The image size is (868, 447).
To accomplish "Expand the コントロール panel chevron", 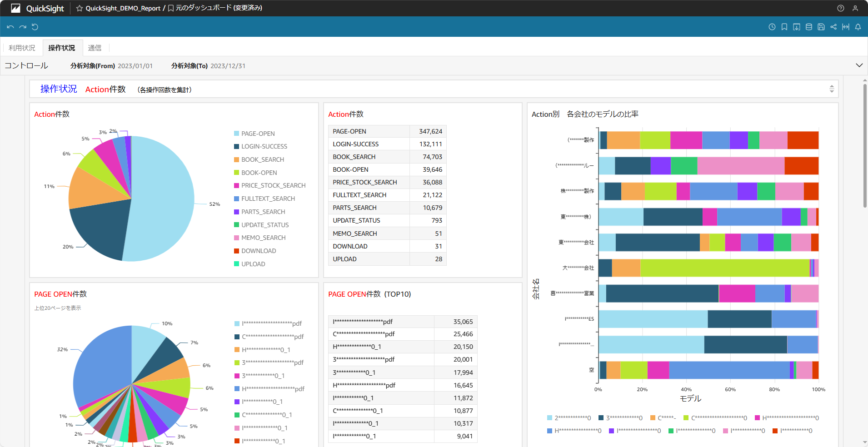I will [x=859, y=65].
